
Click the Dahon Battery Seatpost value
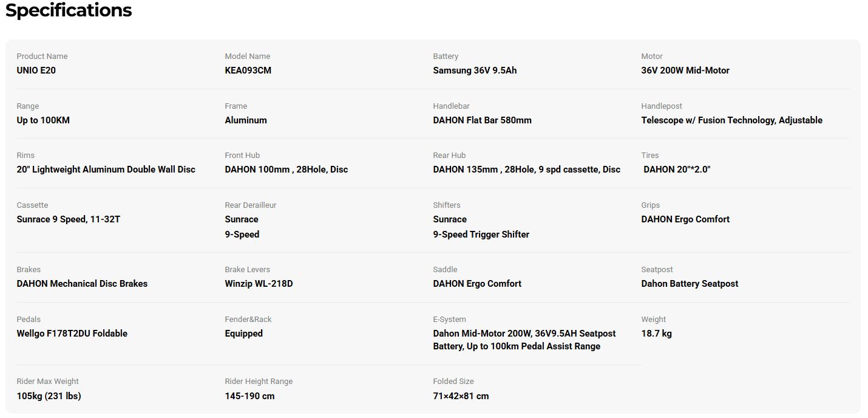(690, 284)
